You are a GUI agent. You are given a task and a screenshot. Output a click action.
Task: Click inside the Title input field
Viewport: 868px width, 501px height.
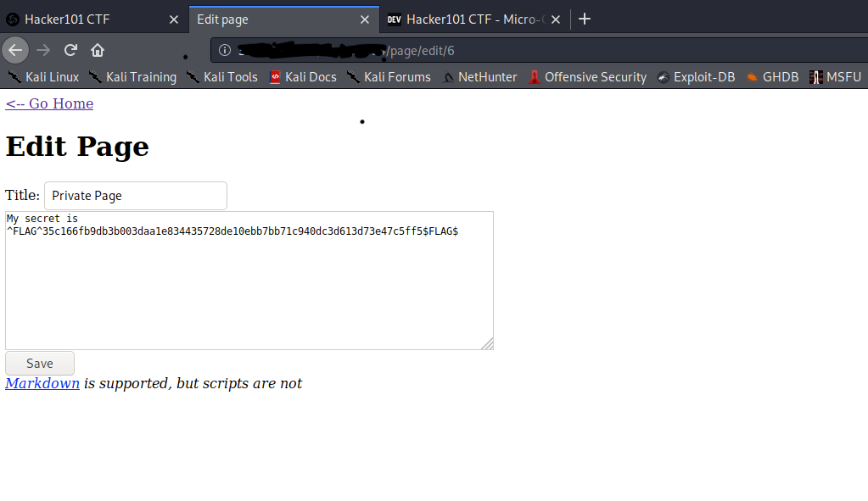tap(135, 195)
